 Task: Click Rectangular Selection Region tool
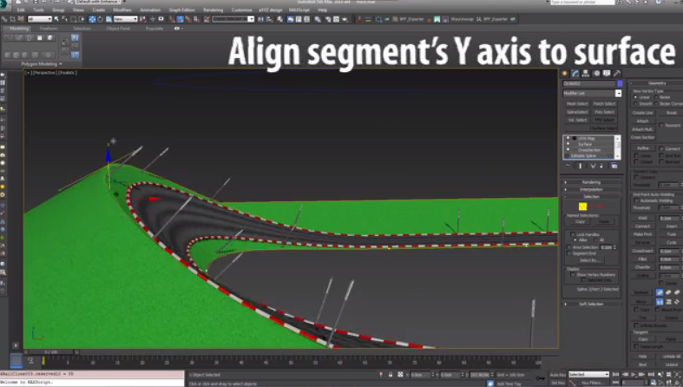(x=73, y=19)
